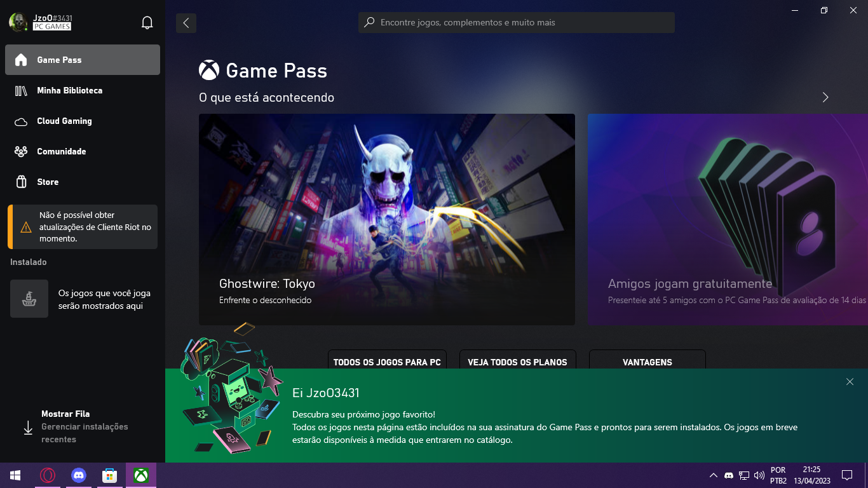This screenshot has width=868, height=488.
Task: Click the Instalado section label
Action: coord(29,262)
